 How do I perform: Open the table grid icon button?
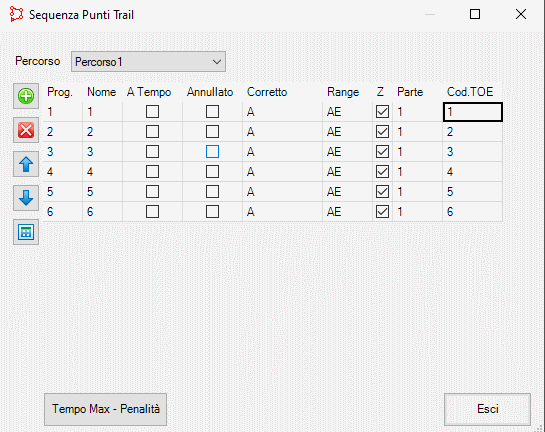26,232
